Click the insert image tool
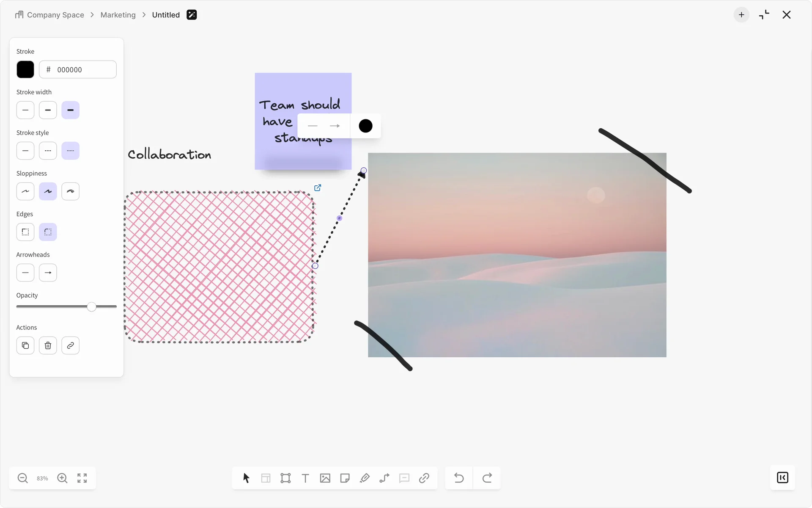 click(325, 478)
